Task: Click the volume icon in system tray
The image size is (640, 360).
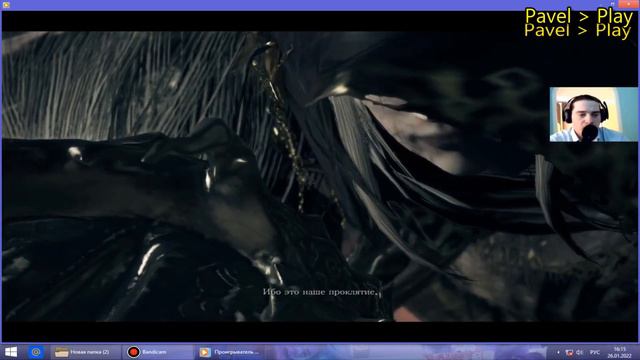Action: click(x=579, y=352)
